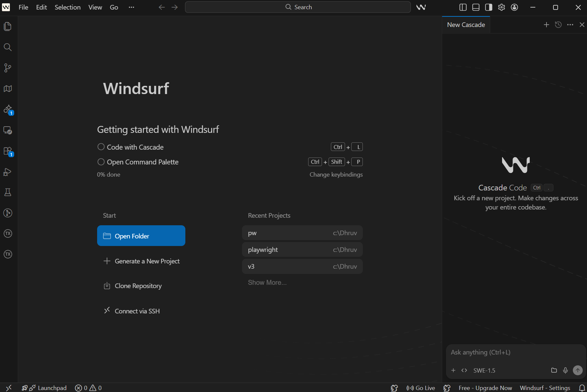Open the Extensions view in sidebar
The height and width of the screenshot is (392, 587).
coord(8,151)
